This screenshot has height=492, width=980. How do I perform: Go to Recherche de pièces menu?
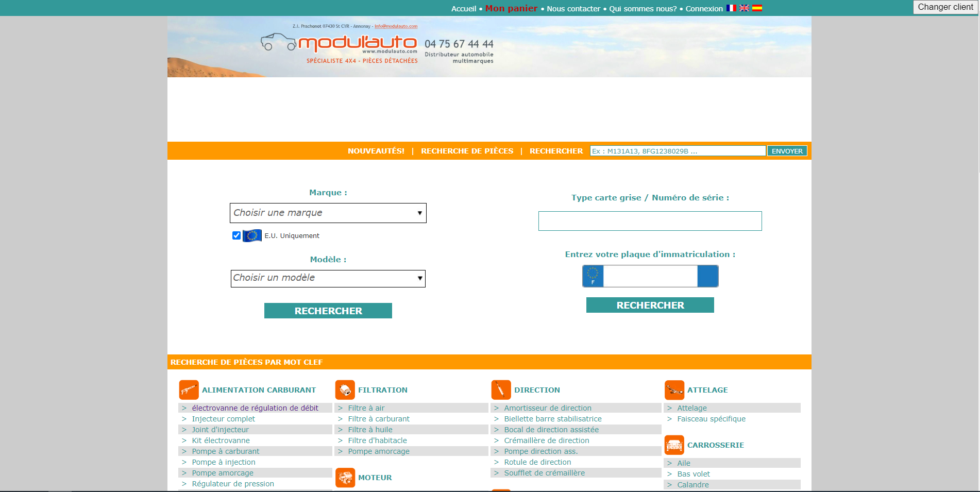tap(467, 151)
